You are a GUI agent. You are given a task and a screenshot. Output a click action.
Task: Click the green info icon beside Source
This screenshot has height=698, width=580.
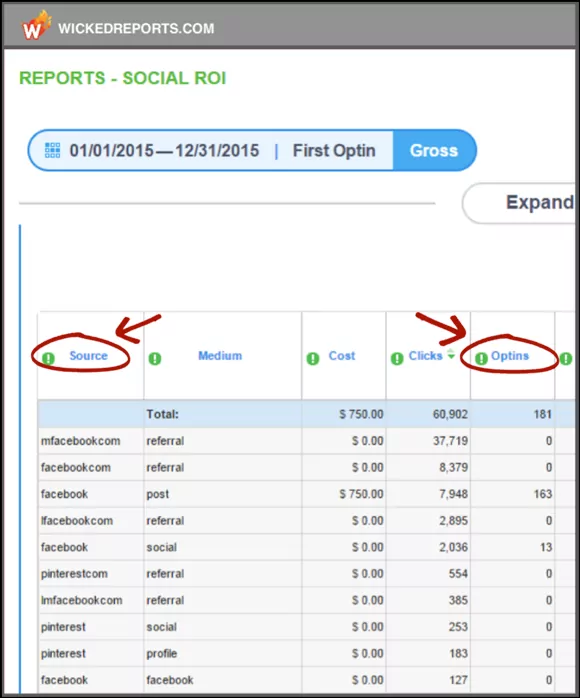point(48,358)
